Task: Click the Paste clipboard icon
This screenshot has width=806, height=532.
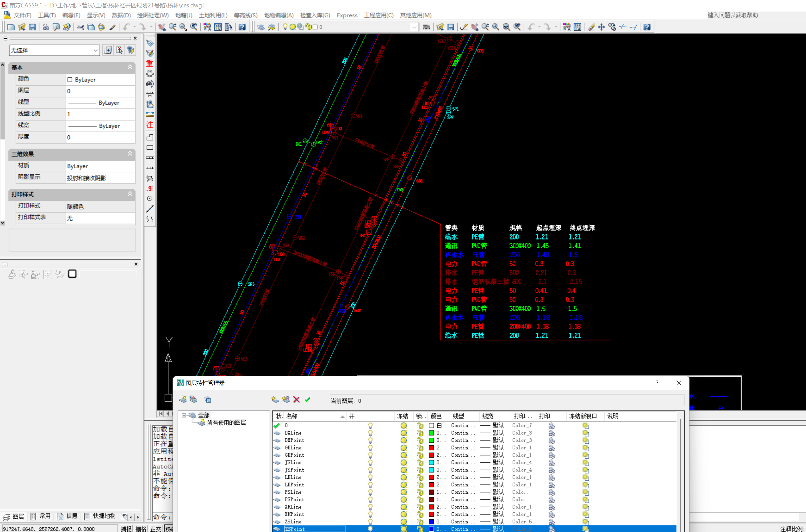Action: [101, 27]
